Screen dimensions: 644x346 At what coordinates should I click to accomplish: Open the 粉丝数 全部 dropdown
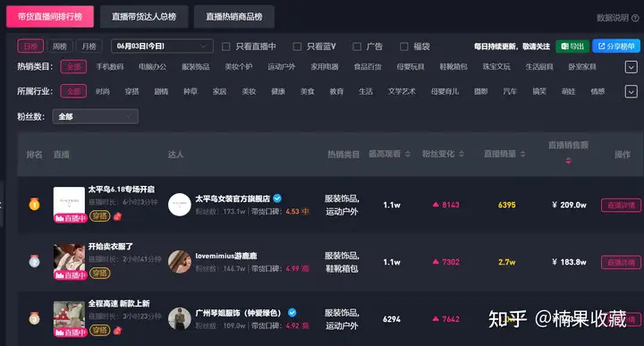[96, 116]
